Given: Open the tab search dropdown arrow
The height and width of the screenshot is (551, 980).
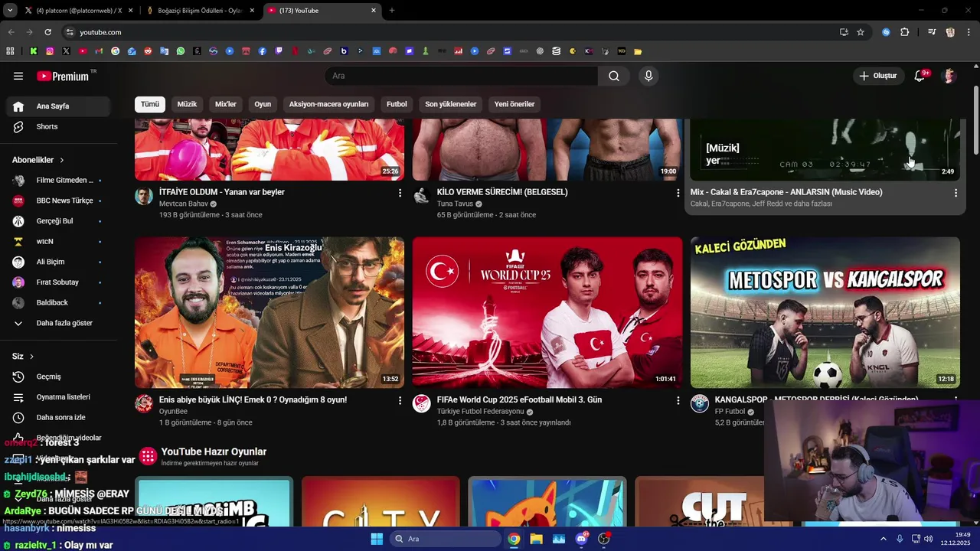Looking at the screenshot, I should tap(10, 10).
